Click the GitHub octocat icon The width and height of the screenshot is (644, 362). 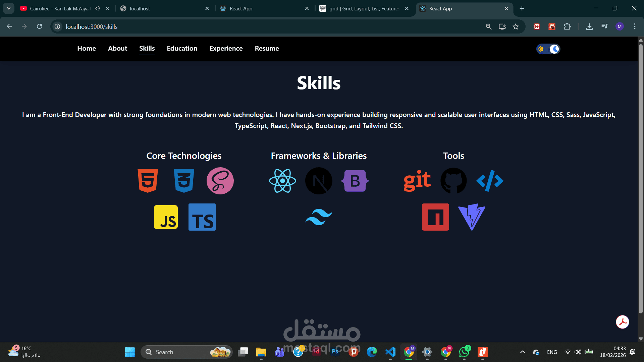click(x=453, y=181)
